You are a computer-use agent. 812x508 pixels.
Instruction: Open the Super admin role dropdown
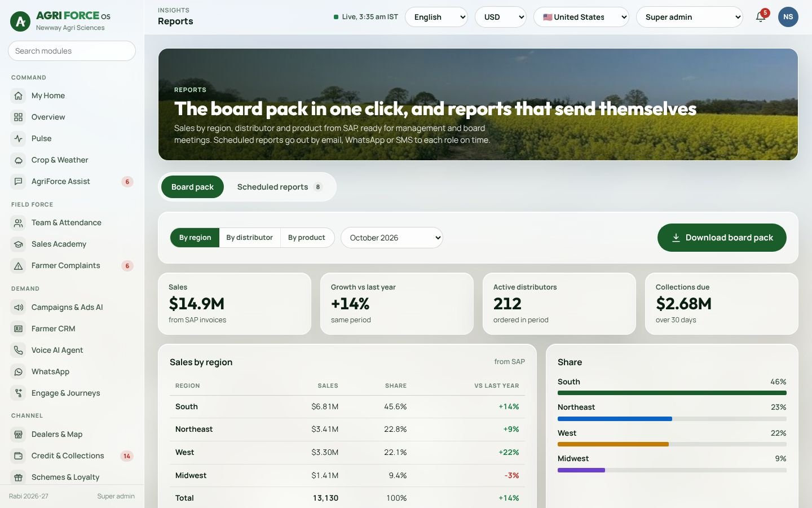point(690,17)
